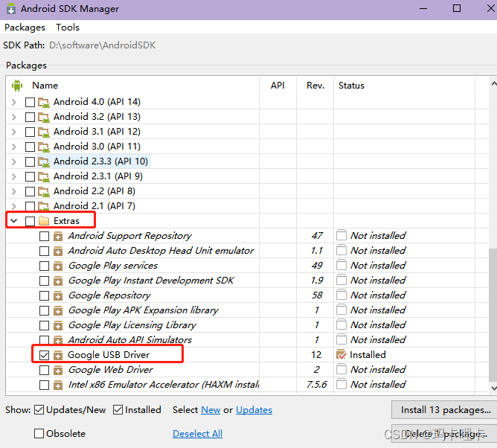Screen dimensions: 497x448
Task: Click the Android 2.2 (API 8) folder icon
Action: (x=44, y=191)
